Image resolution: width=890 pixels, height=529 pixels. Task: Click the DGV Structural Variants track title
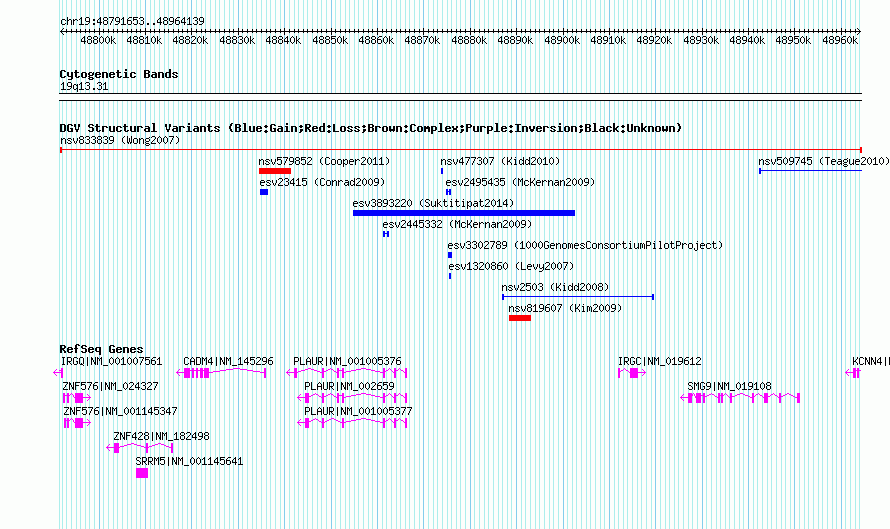pos(370,128)
